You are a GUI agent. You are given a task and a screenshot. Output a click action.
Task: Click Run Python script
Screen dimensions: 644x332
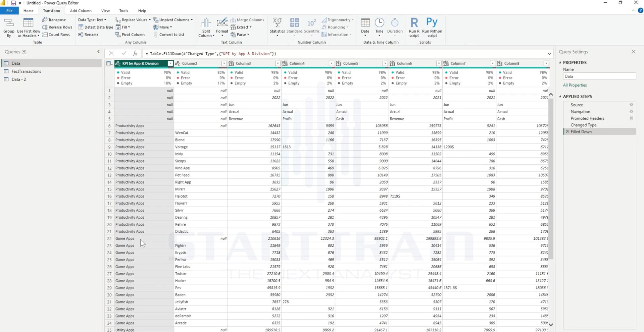432,27
